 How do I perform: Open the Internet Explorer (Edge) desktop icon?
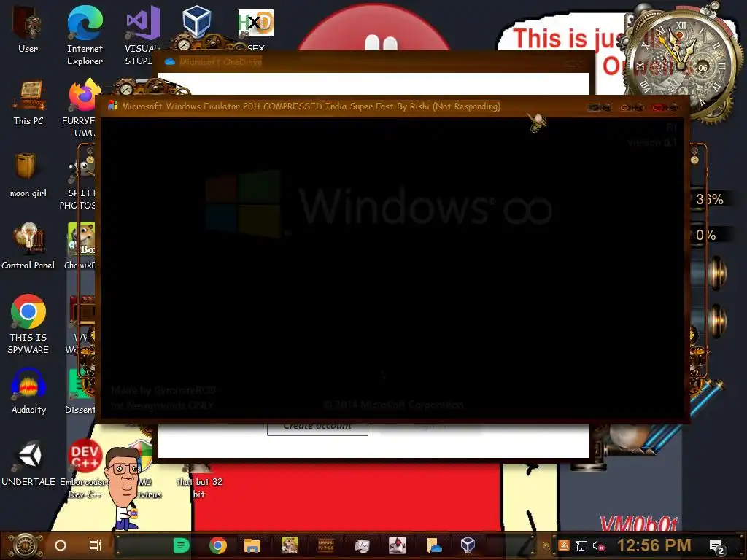(x=85, y=34)
